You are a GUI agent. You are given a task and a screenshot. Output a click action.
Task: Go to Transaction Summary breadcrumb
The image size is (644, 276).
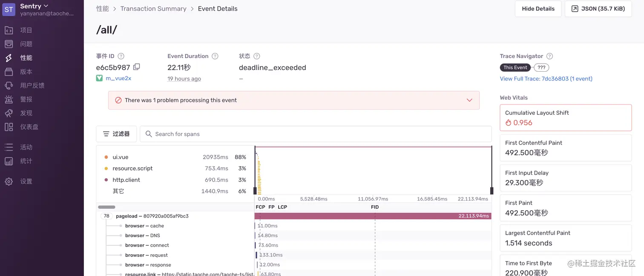coord(153,9)
